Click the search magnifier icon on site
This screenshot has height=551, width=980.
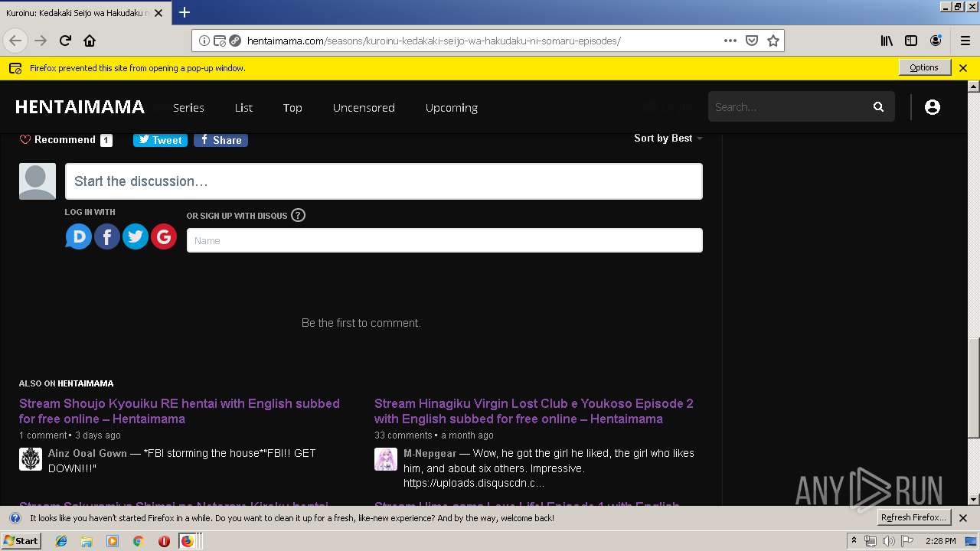pyautogui.click(x=878, y=107)
